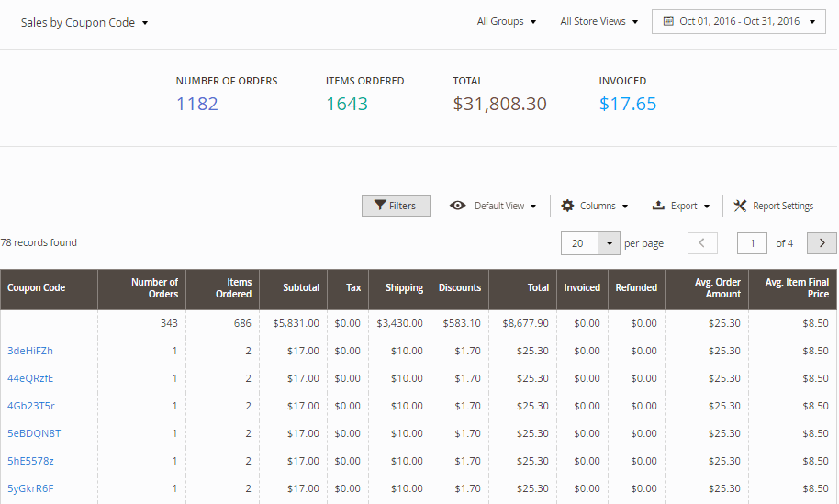Viewport: 839px width, 504px height.
Task: Open the All Store Views dropdown
Action: tap(598, 21)
